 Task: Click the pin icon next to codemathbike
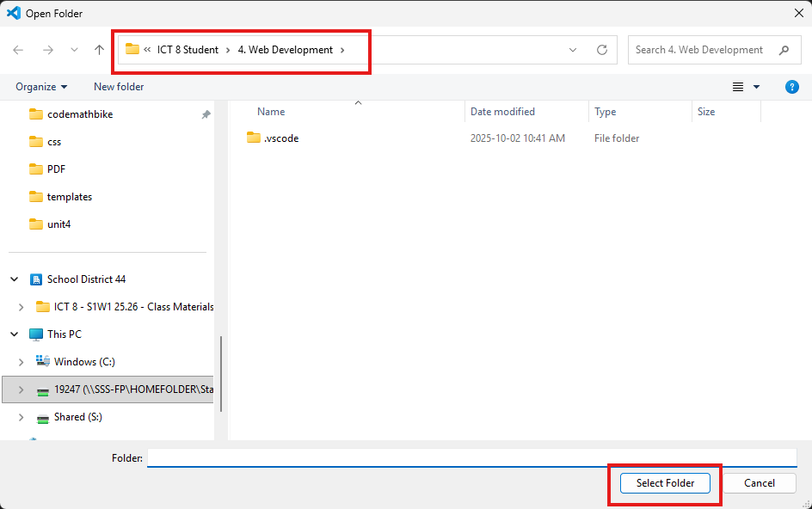point(206,113)
